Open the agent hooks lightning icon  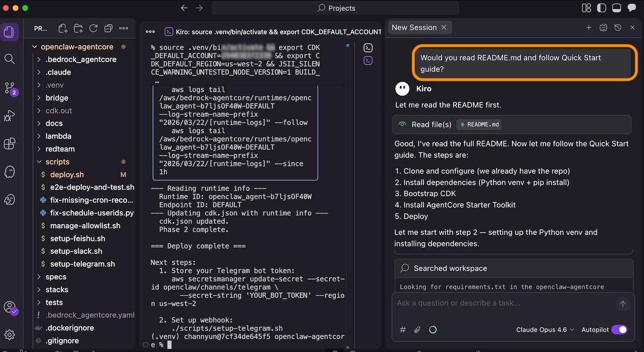pyautogui.click(x=9, y=199)
